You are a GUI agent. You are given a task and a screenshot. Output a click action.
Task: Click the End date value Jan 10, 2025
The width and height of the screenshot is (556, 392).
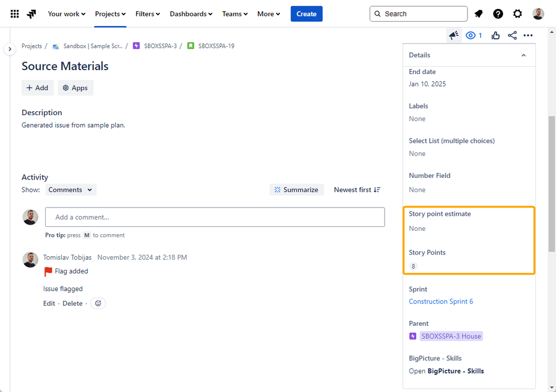427,84
